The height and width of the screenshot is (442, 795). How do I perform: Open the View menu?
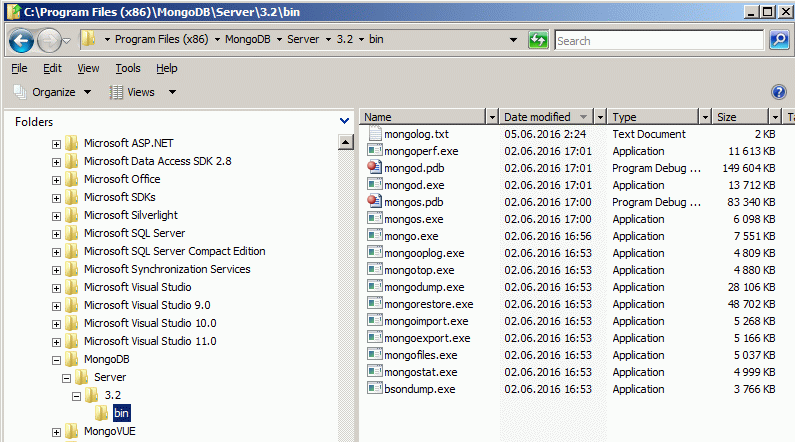coord(88,68)
